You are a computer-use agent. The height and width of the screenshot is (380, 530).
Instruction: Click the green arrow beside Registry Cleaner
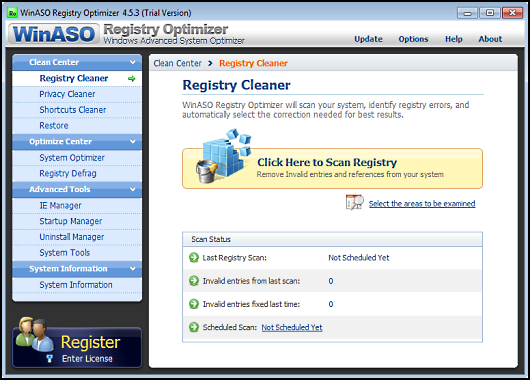pos(131,79)
